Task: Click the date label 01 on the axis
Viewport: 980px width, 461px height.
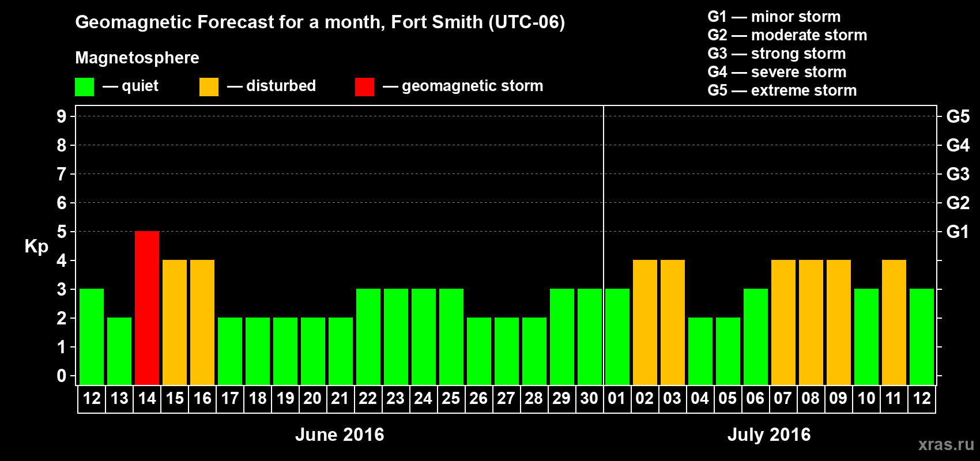Action: tap(617, 399)
